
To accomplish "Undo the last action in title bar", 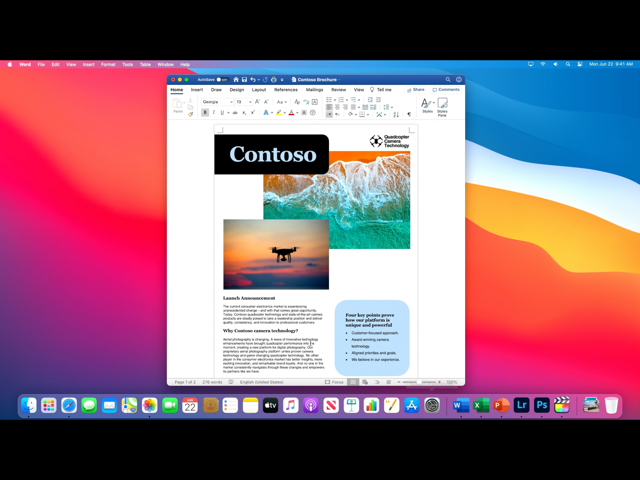I will (x=253, y=80).
